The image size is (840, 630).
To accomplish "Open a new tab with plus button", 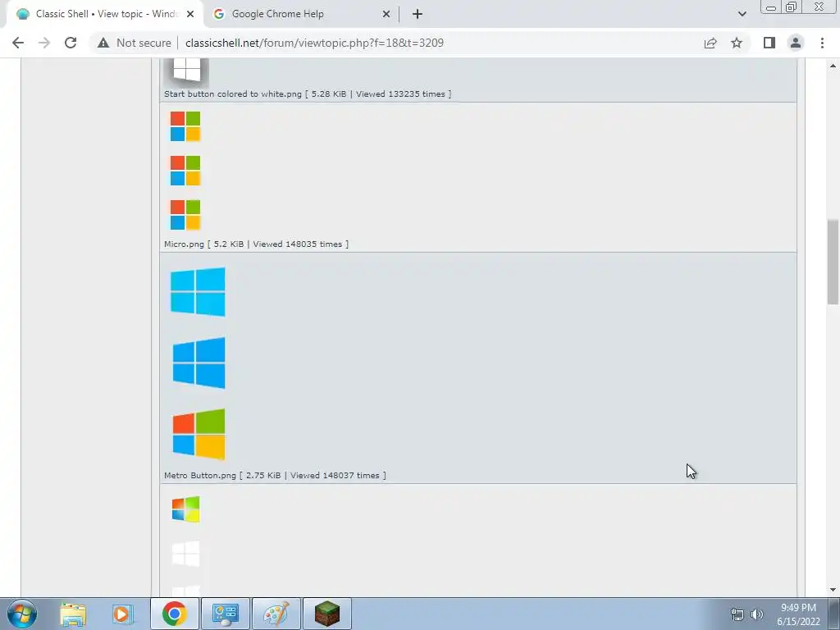I will pos(418,14).
